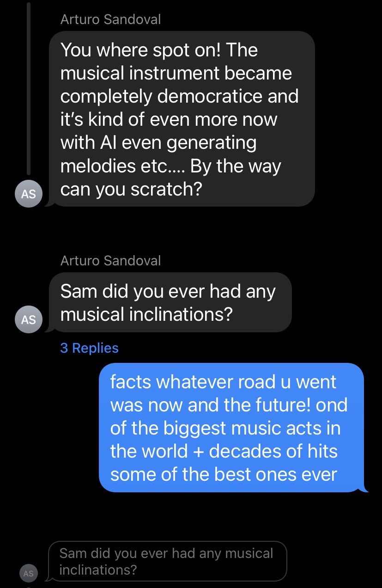
Task: Tap the Arturo Sandoval name above the second message
Action: [111, 261]
